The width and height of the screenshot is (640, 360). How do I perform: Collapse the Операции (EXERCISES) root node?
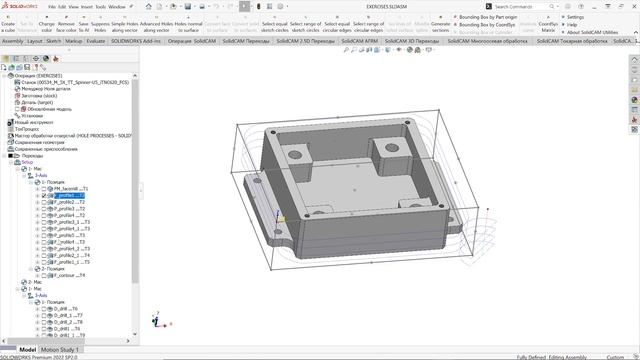pos(4,76)
